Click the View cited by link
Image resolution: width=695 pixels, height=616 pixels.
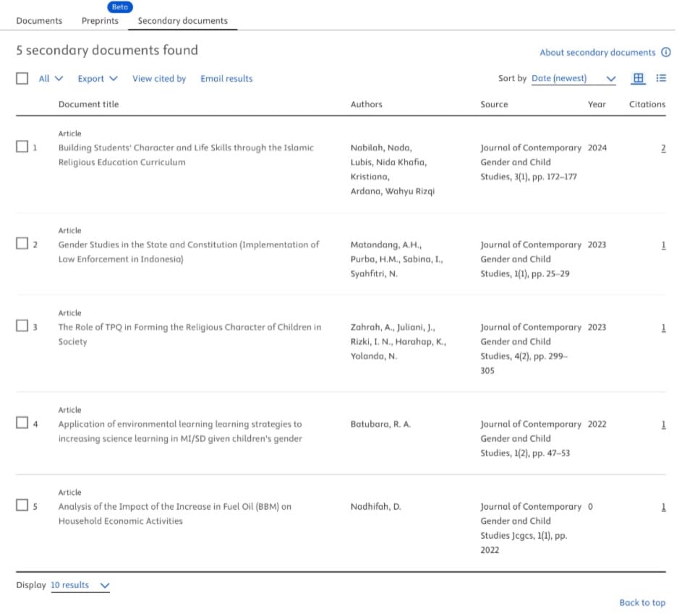pos(158,78)
